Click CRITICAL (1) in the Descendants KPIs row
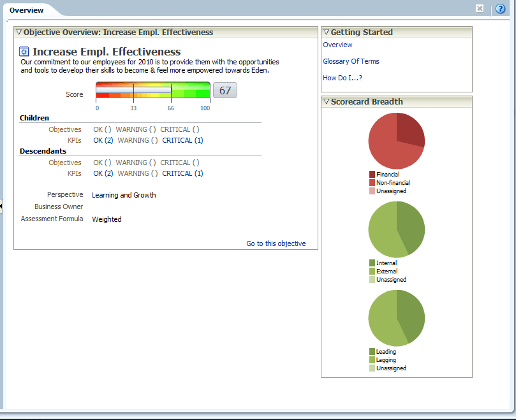Image resolution: width=516 pixels, height=420 pixels. 182,173
